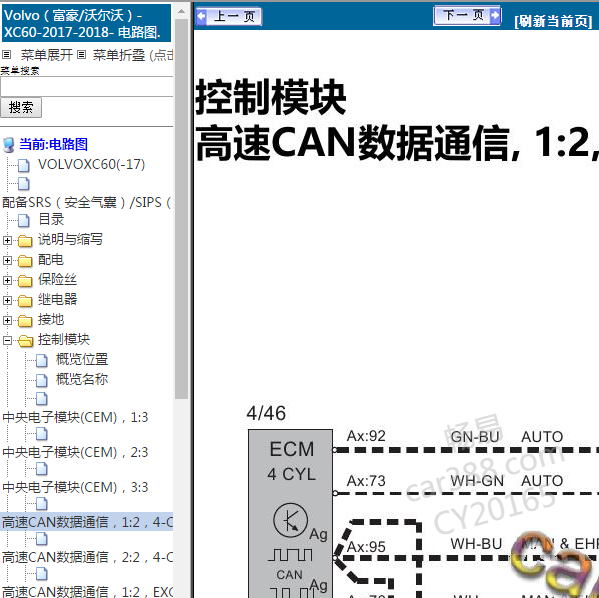
Task: Click the 菜单展开 list icon
Action: click(6, 55)
